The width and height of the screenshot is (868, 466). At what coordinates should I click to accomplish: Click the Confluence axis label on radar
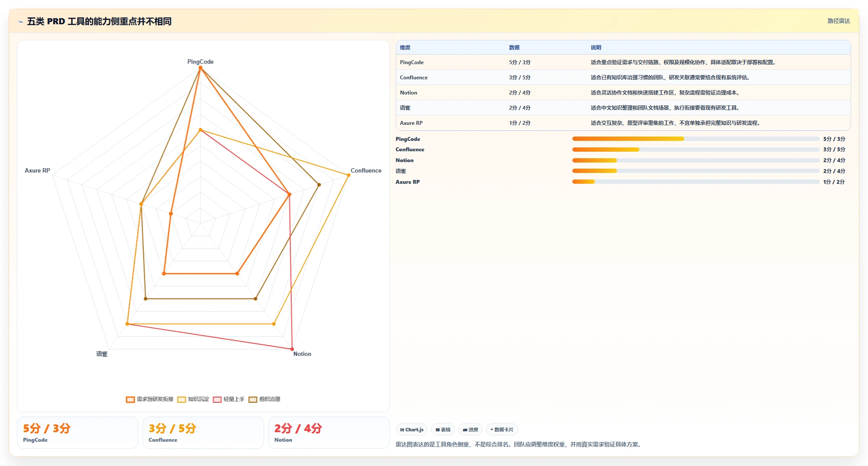point(366,170)
